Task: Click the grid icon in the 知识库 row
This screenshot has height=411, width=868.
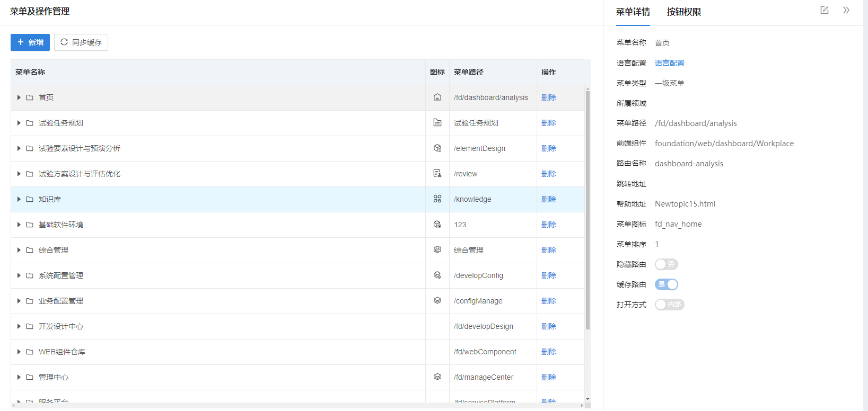Action: 437,199
